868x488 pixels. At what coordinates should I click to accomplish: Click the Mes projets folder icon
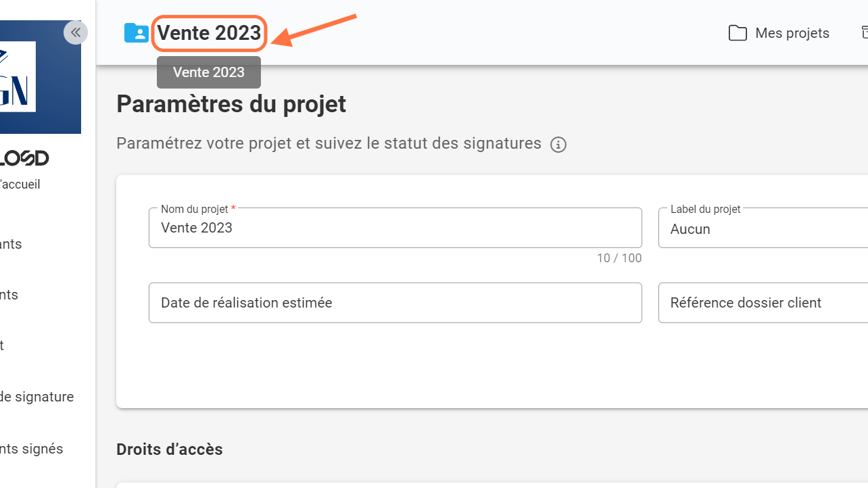[x=738, y=33]
